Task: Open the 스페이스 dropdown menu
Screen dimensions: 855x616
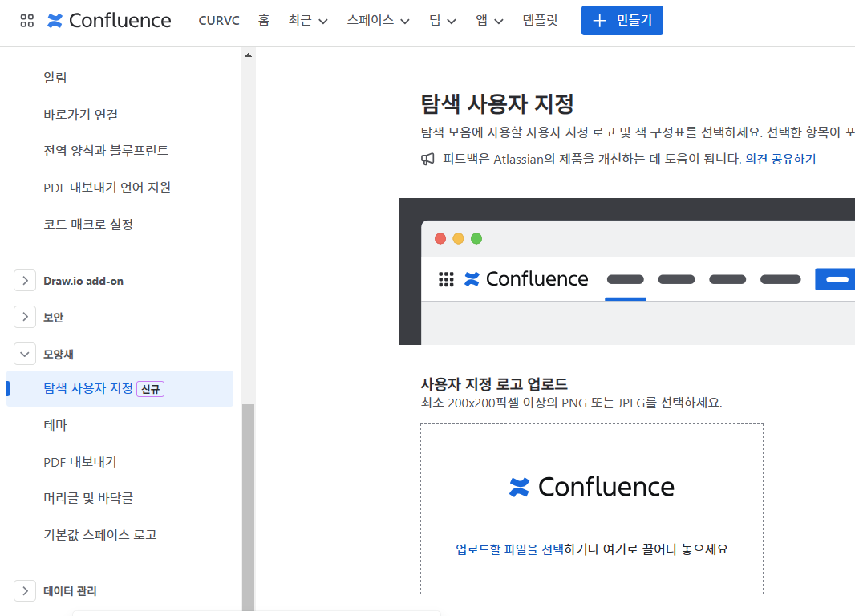Action: click(378, 21)
